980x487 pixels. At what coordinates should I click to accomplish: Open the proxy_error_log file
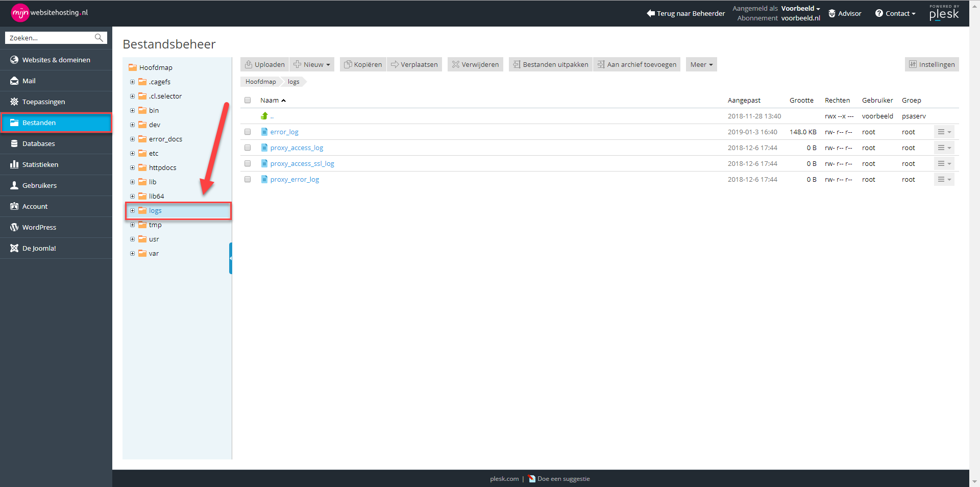pos(295,179)
